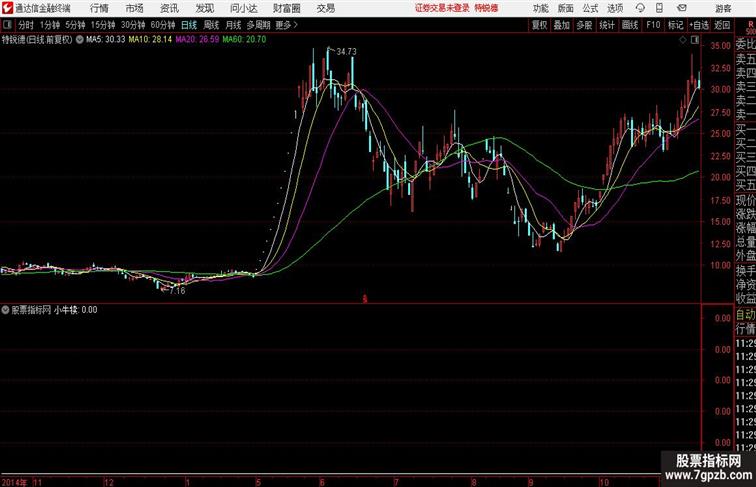The height and width of the screenshot is (487, 756).
Task: Click the 34.73 high price label
Action: 346,51
